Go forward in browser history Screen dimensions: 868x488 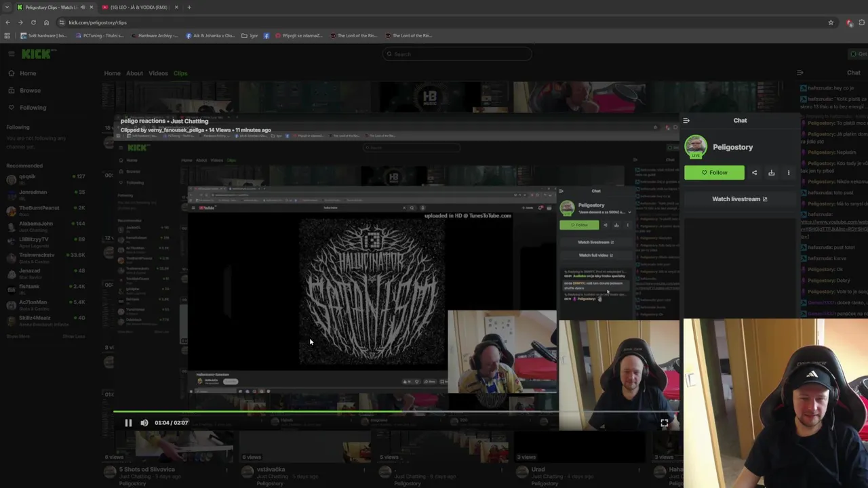20,22
